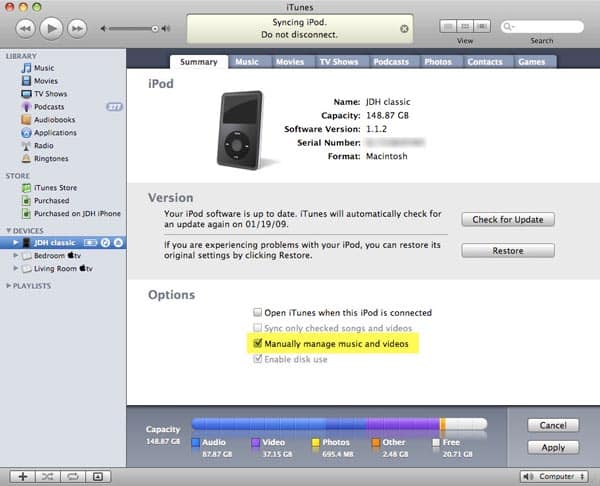
Task: Focus the Search field
Action: pos(542,26)
